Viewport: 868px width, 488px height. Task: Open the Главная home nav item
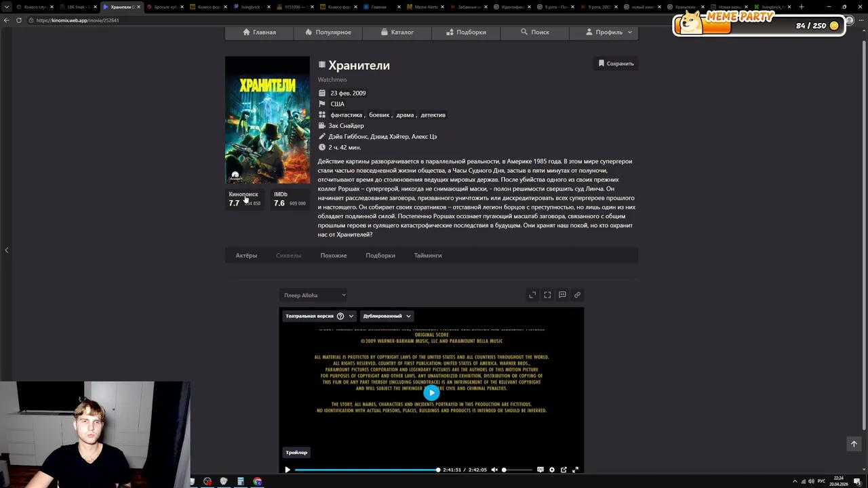click(260, 32)
